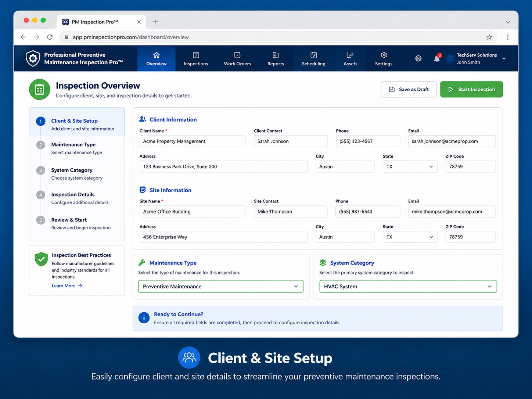Image resolution: width=532 pixels, height=399 pixels.
Task: Open the Work Orders nav tab
Action: (x=237, y=58)
